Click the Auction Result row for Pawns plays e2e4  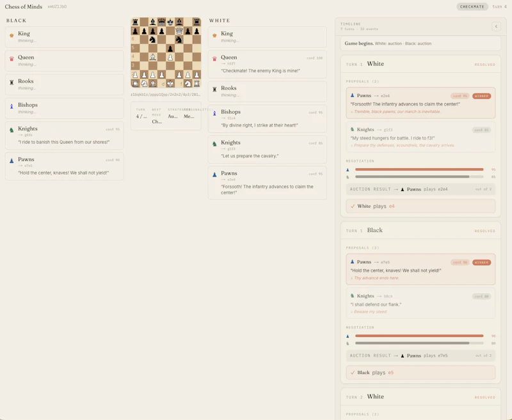420,189
